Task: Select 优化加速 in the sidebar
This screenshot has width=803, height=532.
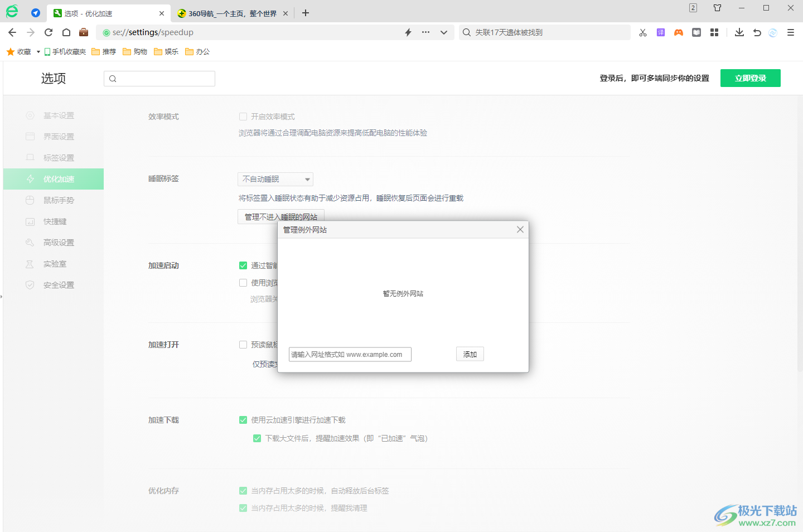Action: [54, 179]
